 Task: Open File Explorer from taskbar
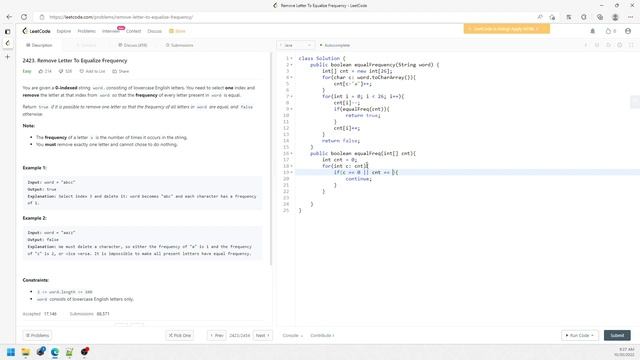tap(26, 352)
